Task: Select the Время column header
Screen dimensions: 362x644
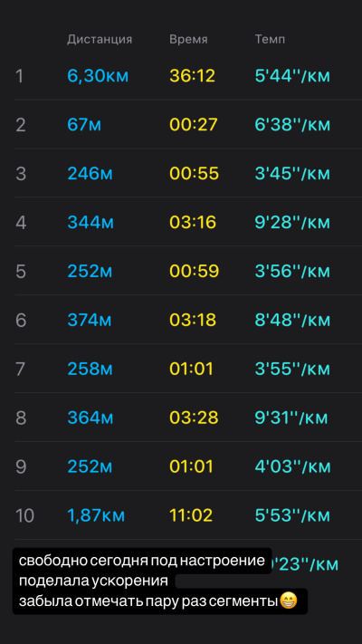Action: click(188, 40)
